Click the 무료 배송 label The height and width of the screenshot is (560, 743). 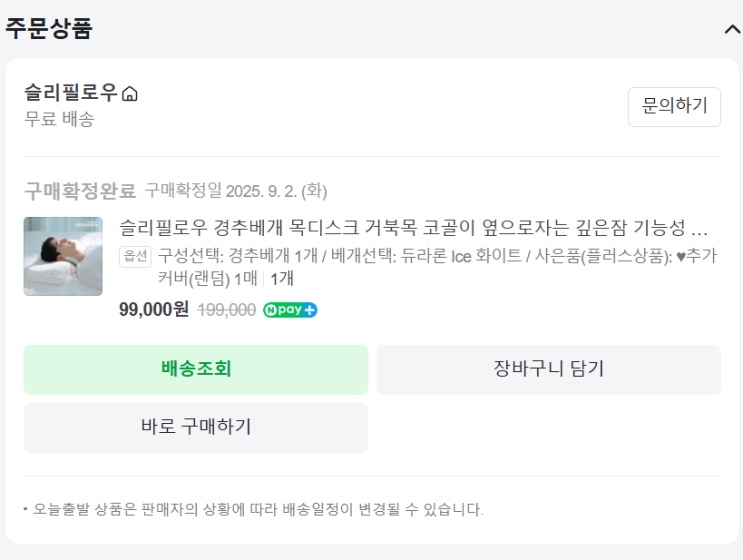(59, 119)
